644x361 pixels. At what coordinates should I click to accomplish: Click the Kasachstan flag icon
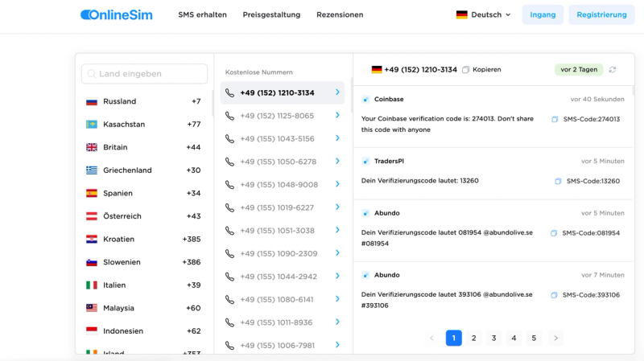pyautogui.click(x=92, y=125)
